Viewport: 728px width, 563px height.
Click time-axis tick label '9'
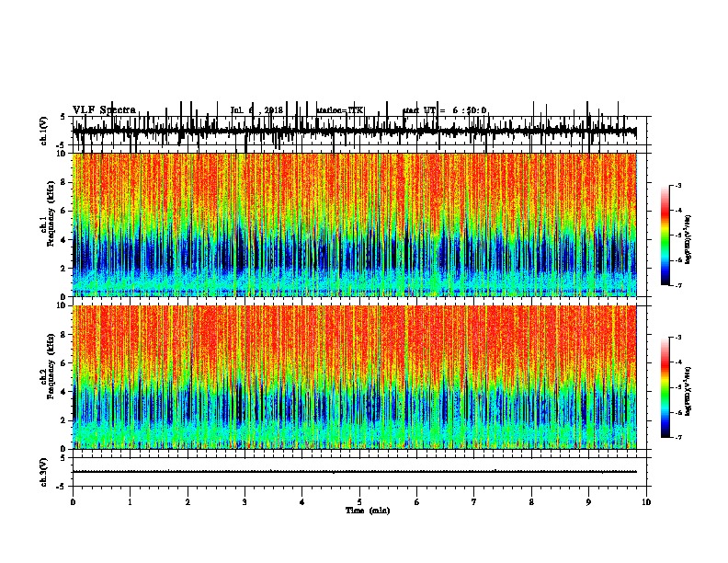588,502
